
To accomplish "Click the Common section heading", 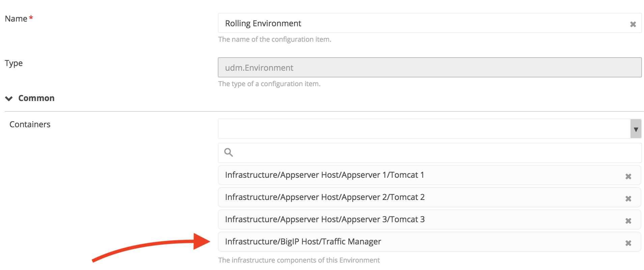I will 36,98.
